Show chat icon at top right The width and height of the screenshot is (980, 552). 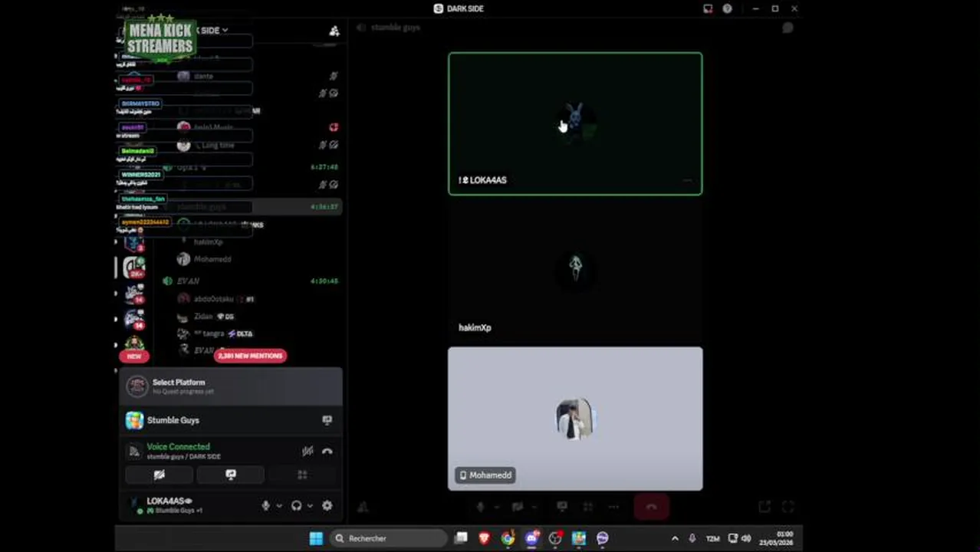788,28
